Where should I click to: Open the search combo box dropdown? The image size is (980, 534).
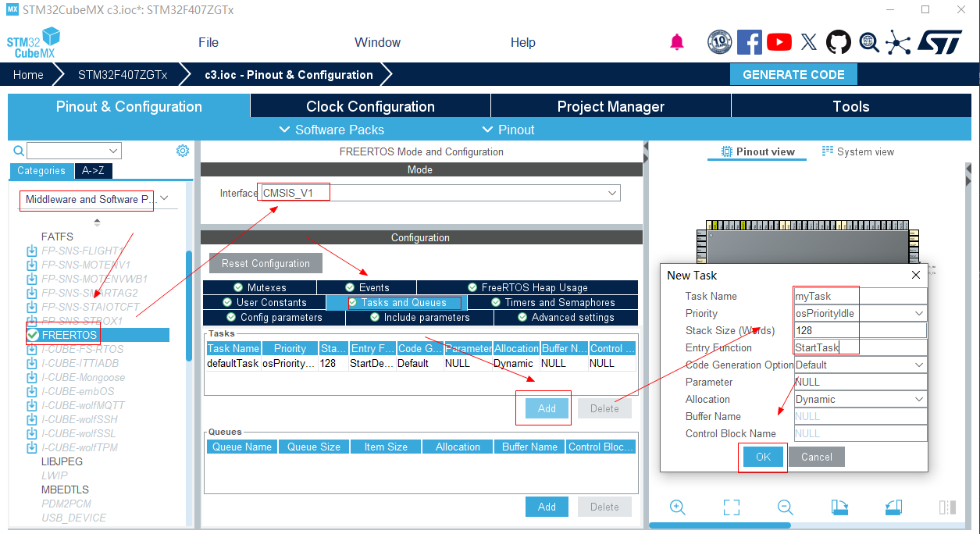pyautogui.click(x=114, y=151)
